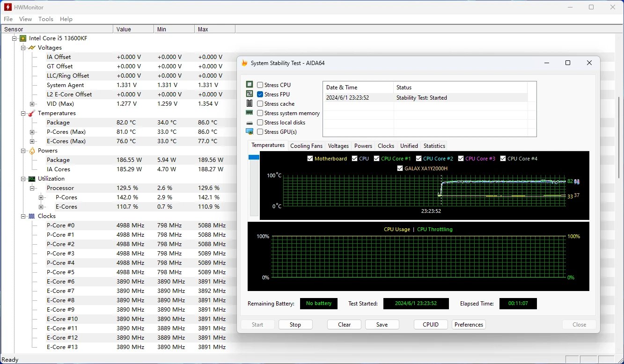Stop the stability test
The image size is (624, 364).
tap(295, 325)
